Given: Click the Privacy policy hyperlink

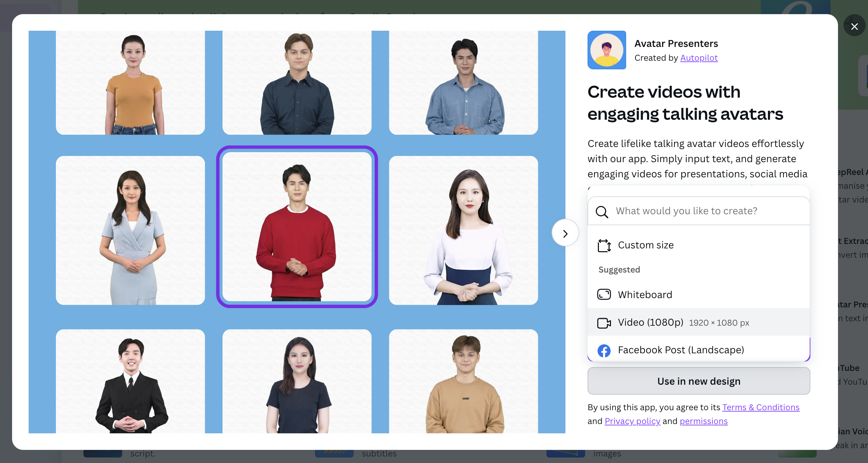Looking at the screenshot, I should click(632, 421).
